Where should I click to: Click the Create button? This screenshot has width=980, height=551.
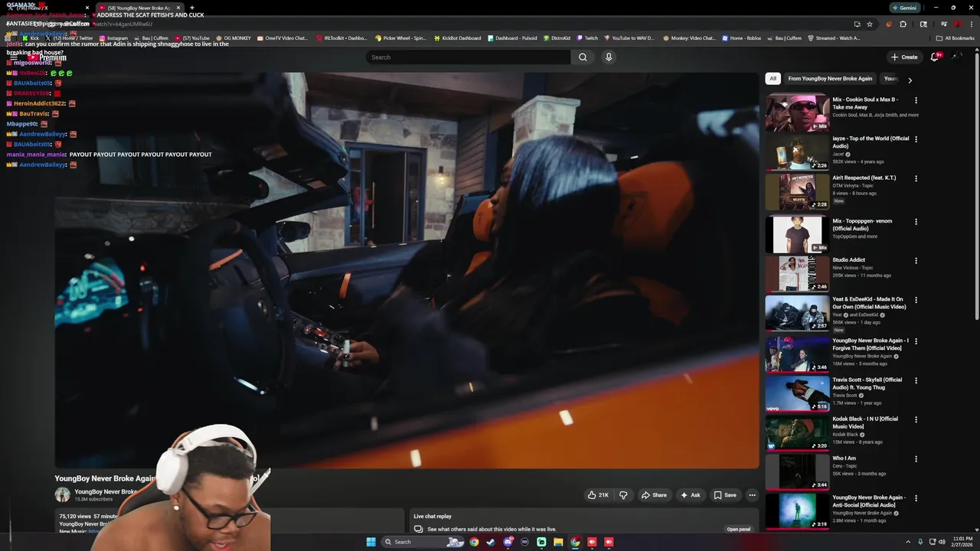(904, 57)
